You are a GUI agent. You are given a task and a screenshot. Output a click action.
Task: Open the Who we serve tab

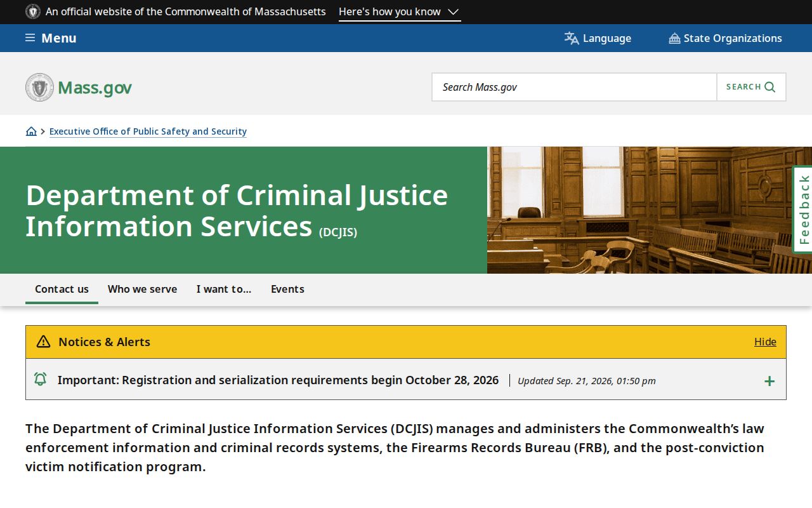click(142, 289)
